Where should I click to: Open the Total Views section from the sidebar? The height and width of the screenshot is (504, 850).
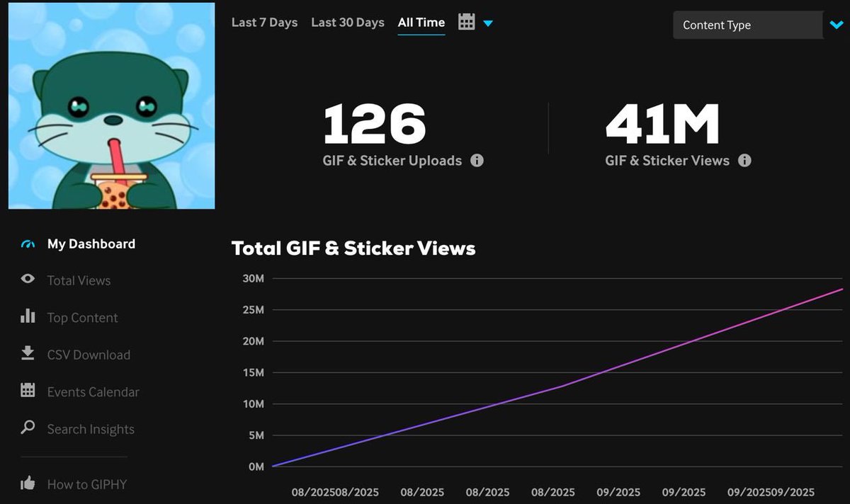[78, 280]
